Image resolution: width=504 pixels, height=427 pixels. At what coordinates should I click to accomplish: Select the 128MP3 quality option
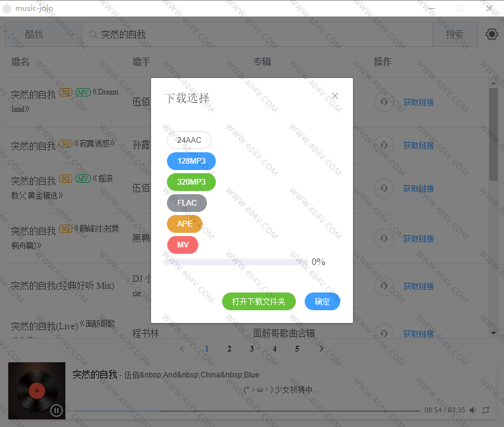(191, 161)
